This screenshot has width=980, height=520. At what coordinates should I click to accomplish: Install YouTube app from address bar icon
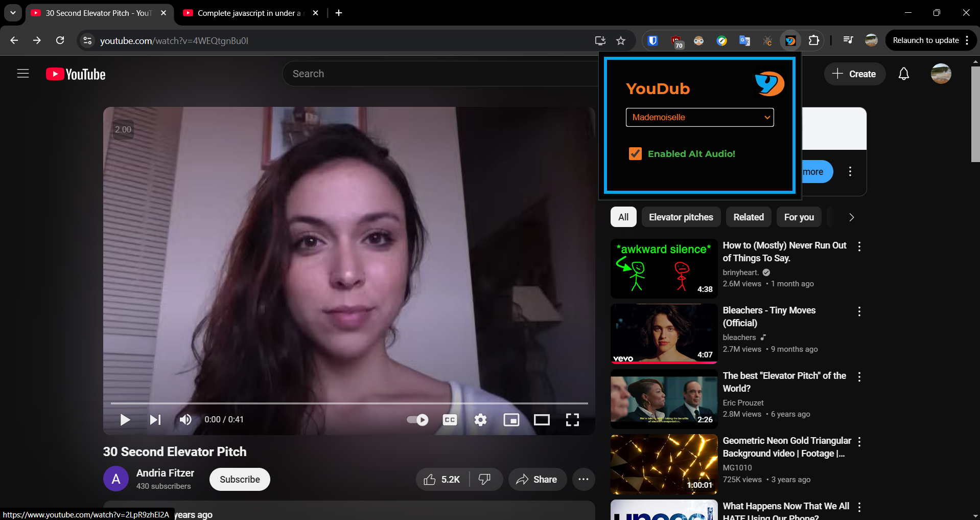coord(600,40)
